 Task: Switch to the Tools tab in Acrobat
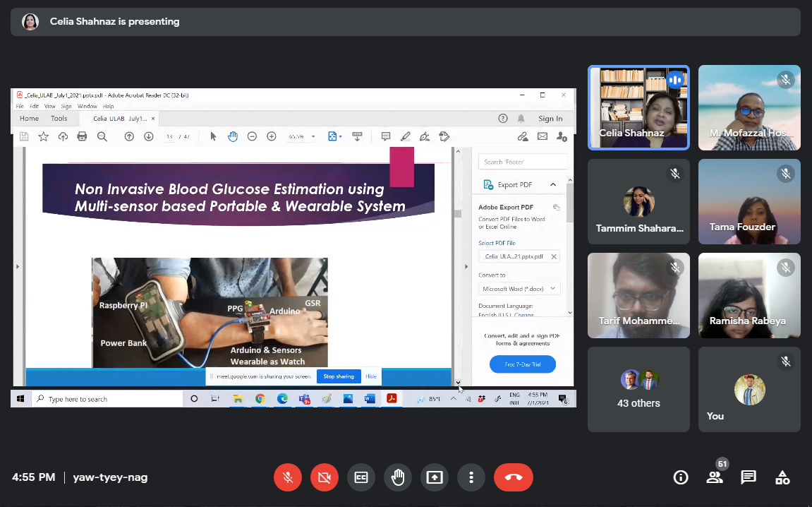(59, 119)
